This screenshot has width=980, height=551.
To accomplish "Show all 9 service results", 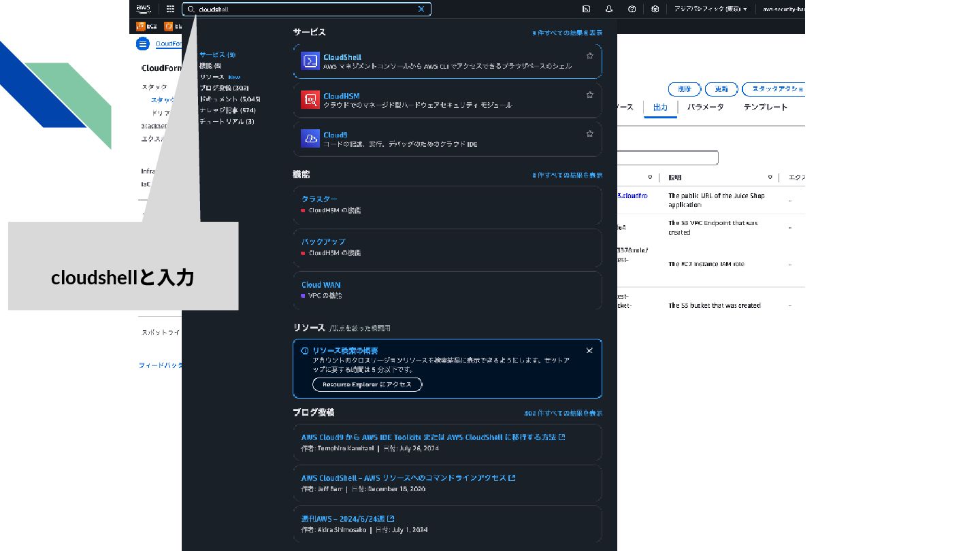I will [567, 33].
